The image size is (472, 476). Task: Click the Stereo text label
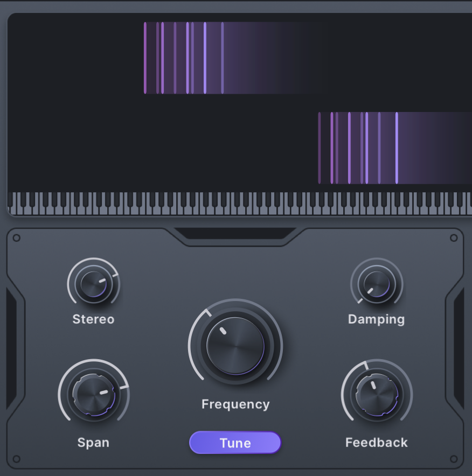(93, 319)
